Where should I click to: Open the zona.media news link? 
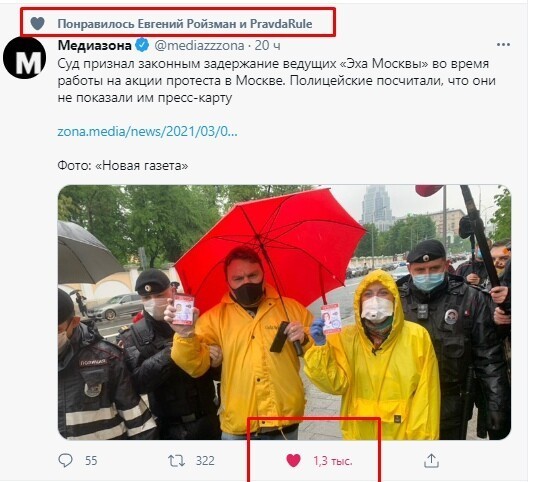(147, 132)
